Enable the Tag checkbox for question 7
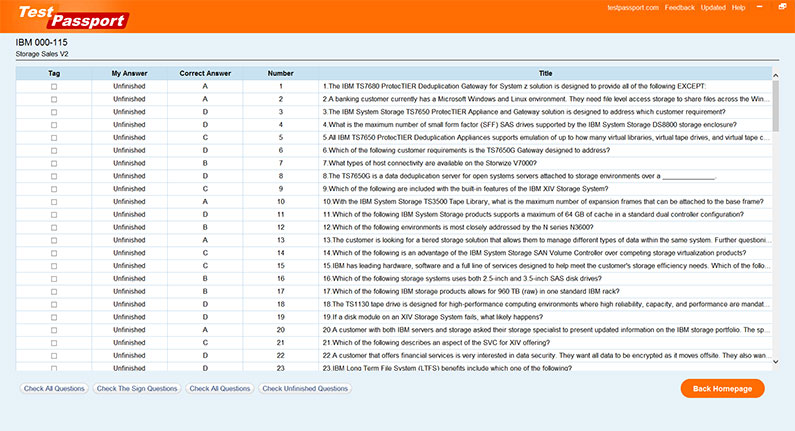The height and width of the screenshot is (431, 795). click(x=54, y=162)
